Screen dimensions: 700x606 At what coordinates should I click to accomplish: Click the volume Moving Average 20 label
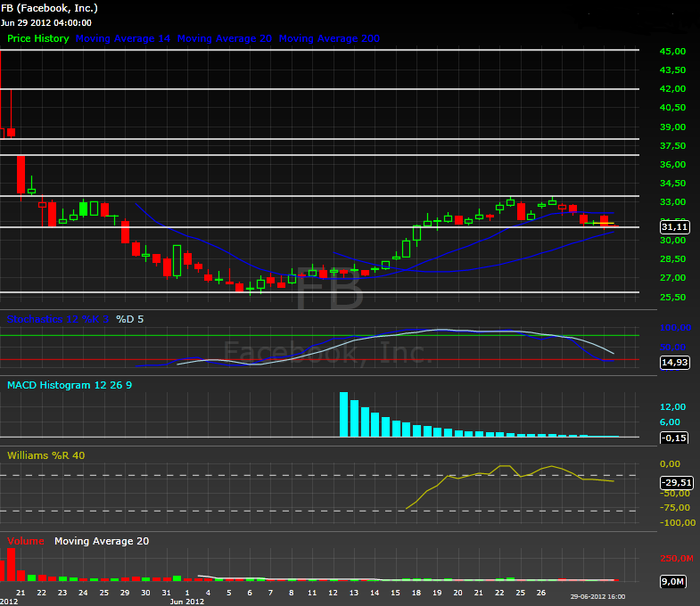102,541
